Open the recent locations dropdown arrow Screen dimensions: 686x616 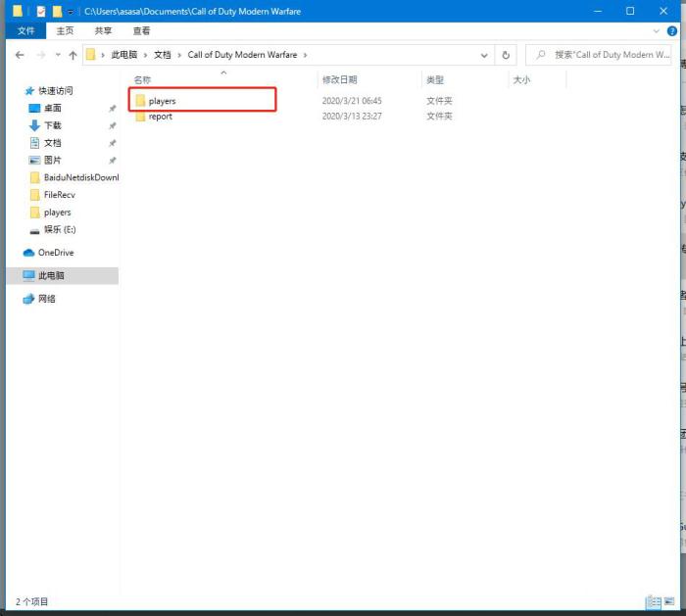point(58,55)
